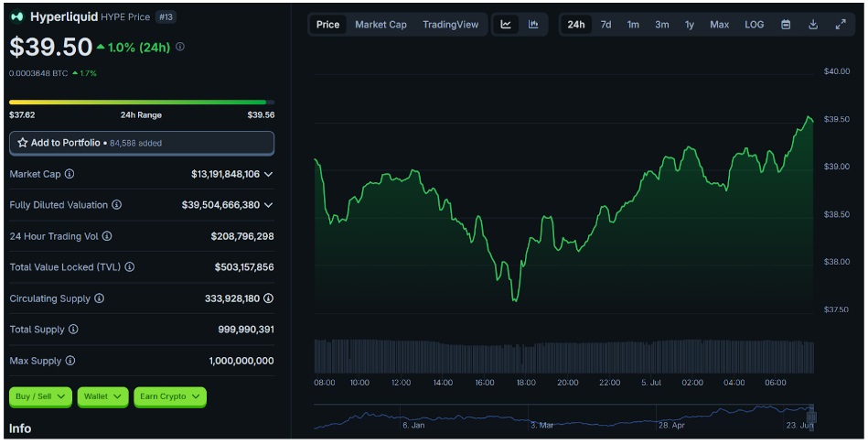Expand the Market Cap value chevron
This screenshot has width=868, height=444.
[x=269, y=174]
